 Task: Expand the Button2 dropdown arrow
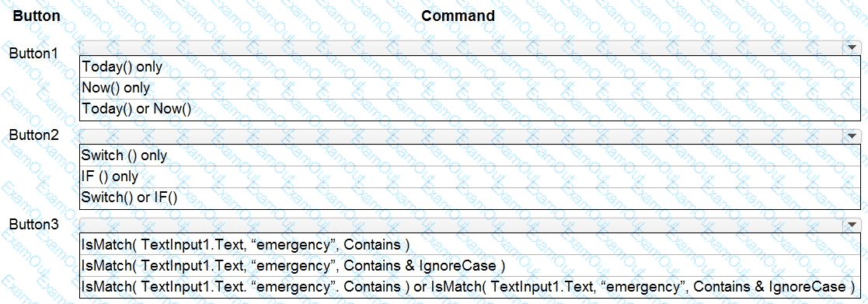tap(852, 135)
